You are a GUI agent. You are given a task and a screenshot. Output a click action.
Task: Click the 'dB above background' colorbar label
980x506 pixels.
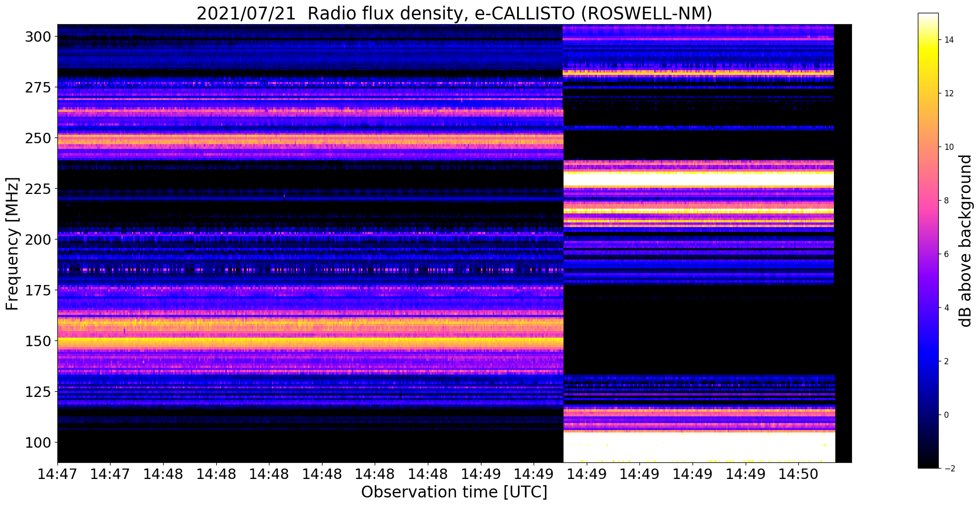tap(965, 241)
